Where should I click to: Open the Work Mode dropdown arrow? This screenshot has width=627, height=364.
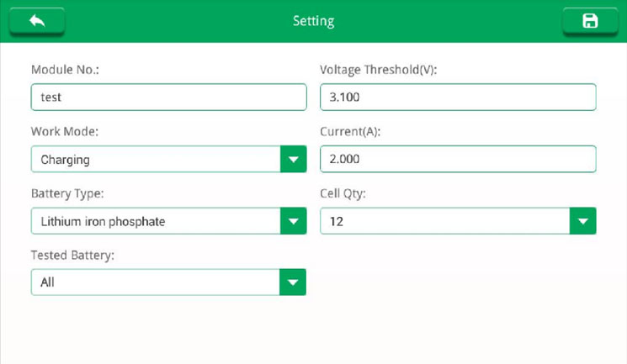point(294,159)
